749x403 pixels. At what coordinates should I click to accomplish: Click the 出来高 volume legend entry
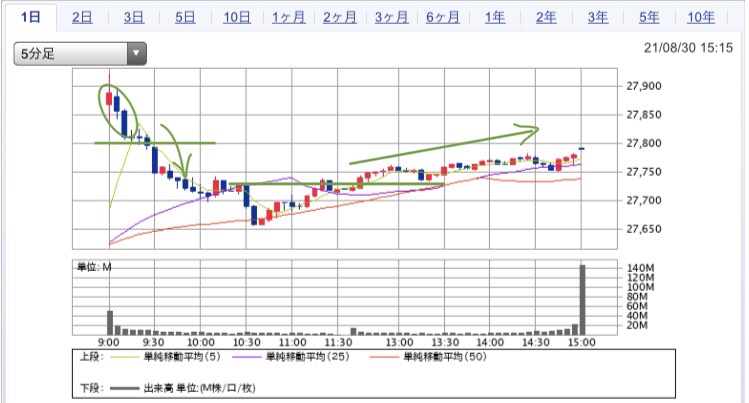pyautogui.click(x=199, y=388)
